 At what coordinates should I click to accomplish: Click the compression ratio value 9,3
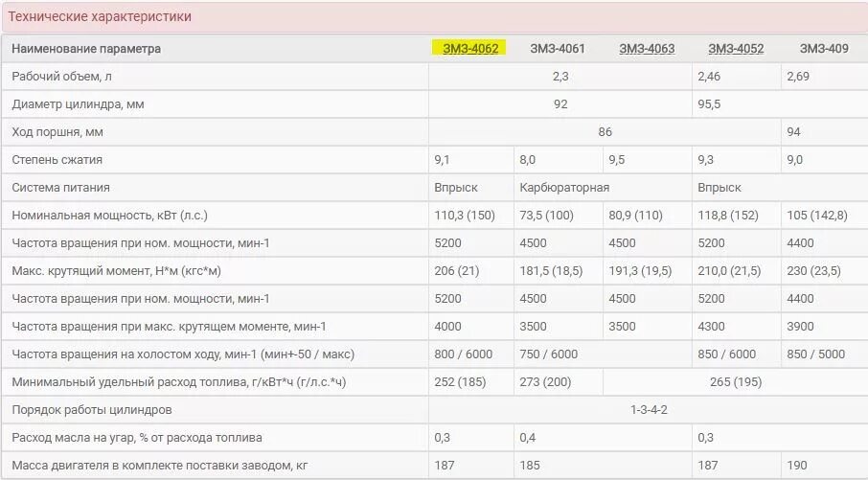[x=706, y=160]
